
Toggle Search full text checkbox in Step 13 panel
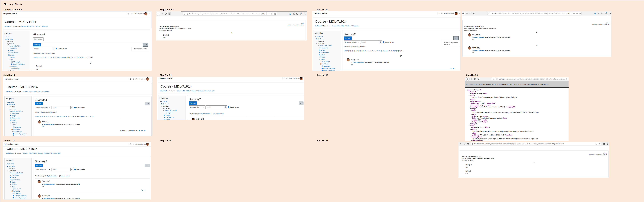pyautogui.click(x=75, y=108)
